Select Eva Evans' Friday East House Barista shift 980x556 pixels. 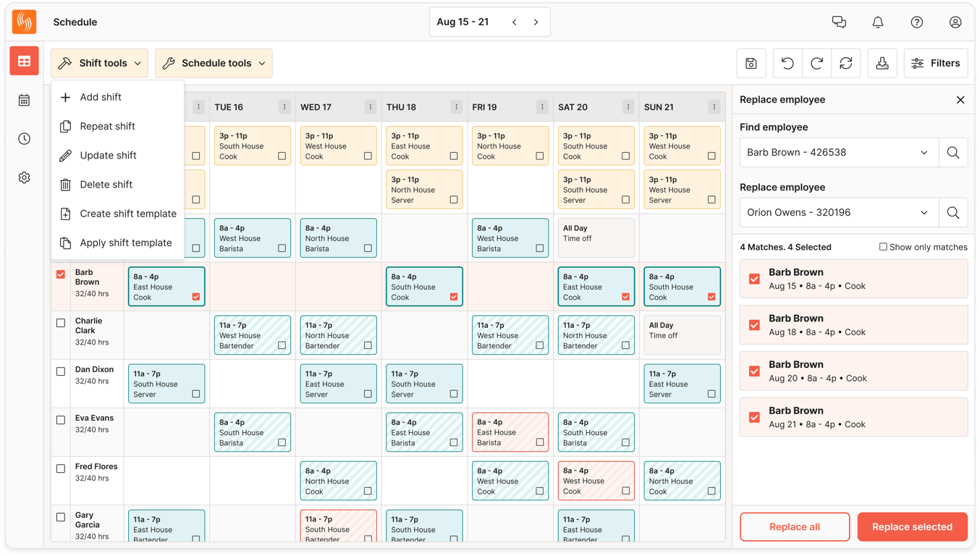point(510,432)
